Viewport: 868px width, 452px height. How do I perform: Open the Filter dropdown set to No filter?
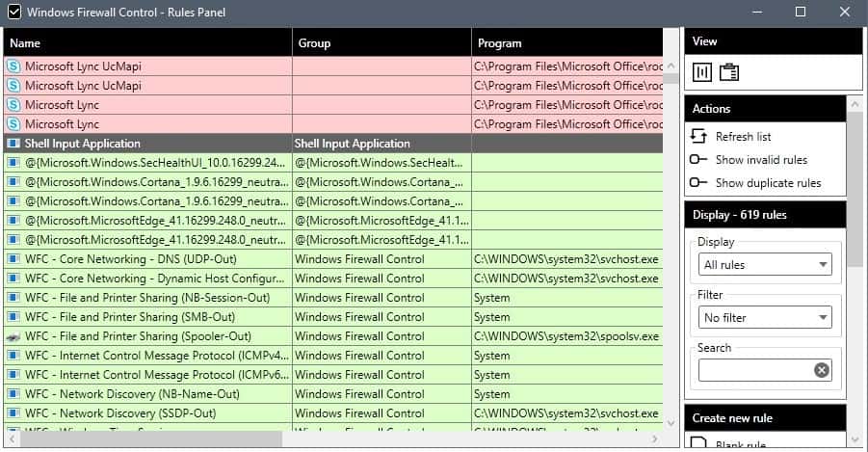[x=765, y=317]
